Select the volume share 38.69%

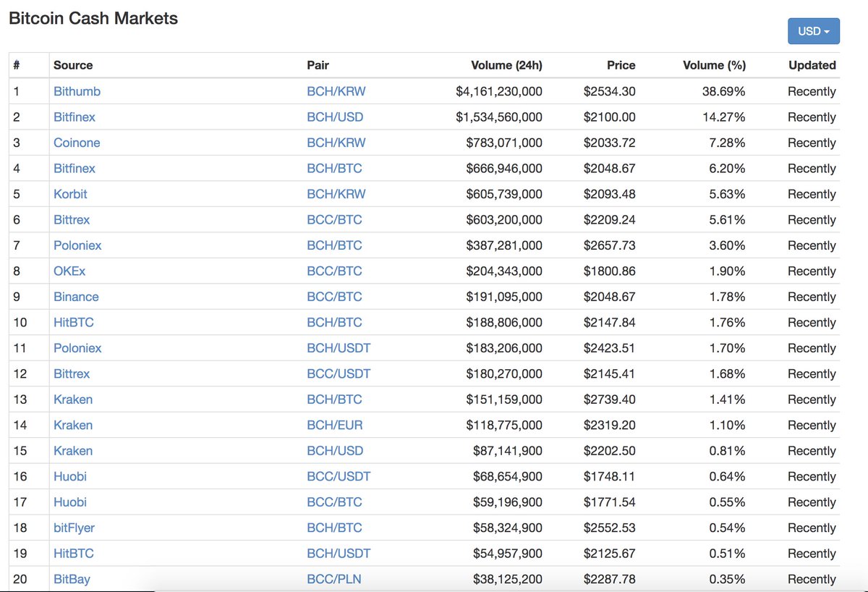pyautogui.click(x=724, y=91)
